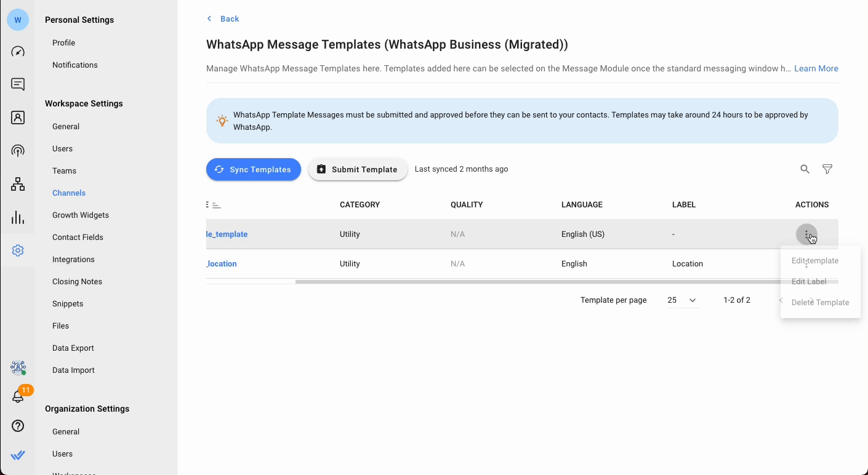Select Edit Label from the context menu
Image resolution: width=868 pixels, height=475 pixels.
809,282
